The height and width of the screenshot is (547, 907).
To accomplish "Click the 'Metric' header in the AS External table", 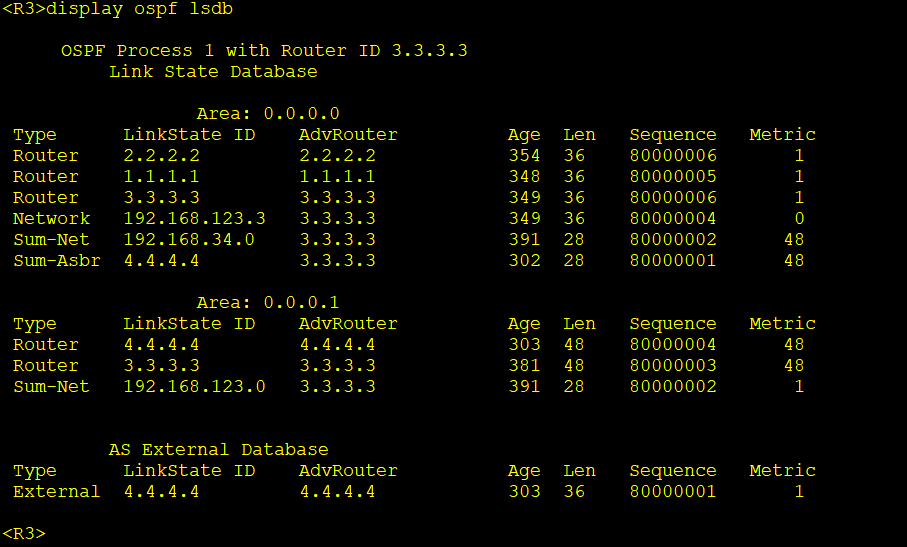I will [782, 471].
